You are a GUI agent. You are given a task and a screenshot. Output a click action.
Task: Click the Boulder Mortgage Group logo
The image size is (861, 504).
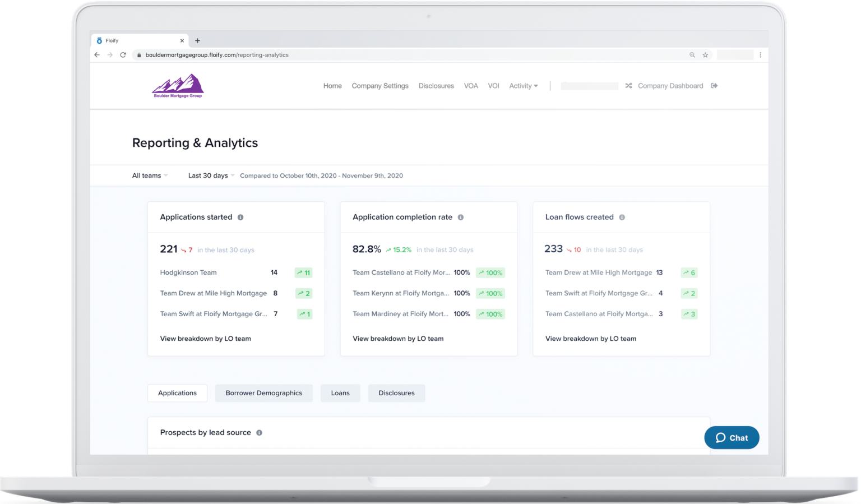tap(177, 85)
